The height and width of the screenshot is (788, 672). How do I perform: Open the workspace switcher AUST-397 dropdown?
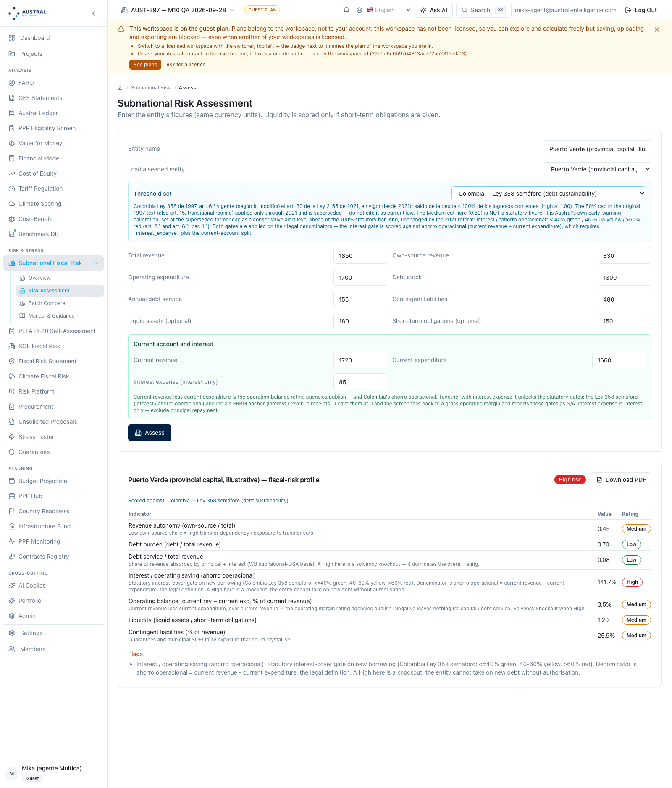pos(177,10)
